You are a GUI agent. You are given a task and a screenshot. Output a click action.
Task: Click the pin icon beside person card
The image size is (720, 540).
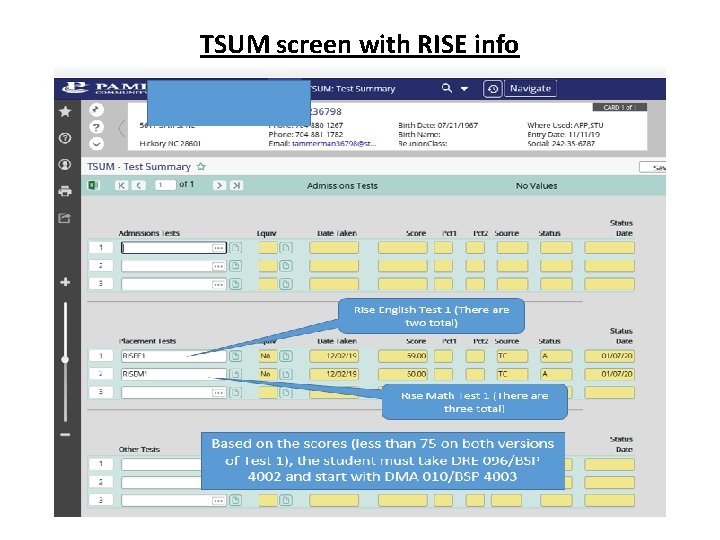[96, 110]
